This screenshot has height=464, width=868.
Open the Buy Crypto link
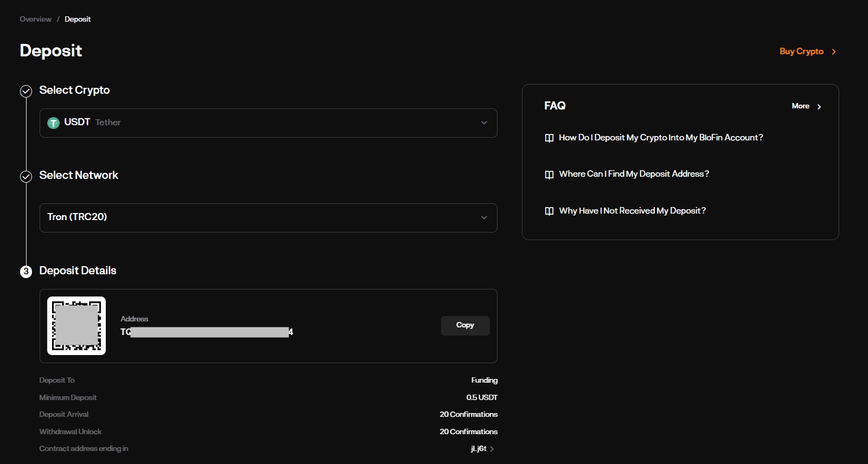click(x=801, y=51)
